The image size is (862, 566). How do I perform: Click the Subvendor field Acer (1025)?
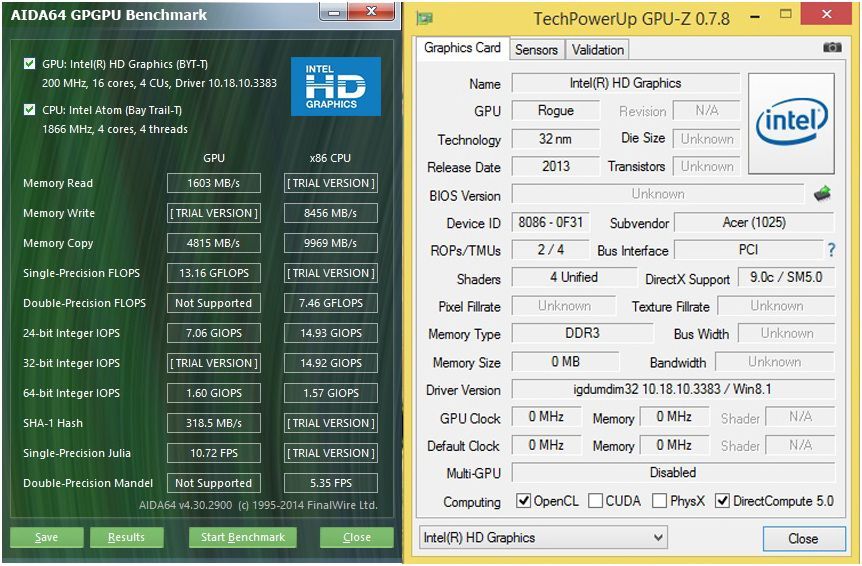pos(754,222)
